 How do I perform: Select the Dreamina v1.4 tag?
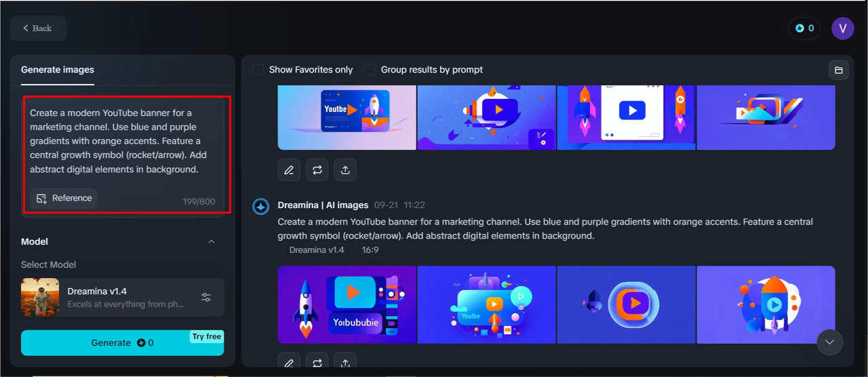pyautogui.click(x=317, y=250)
